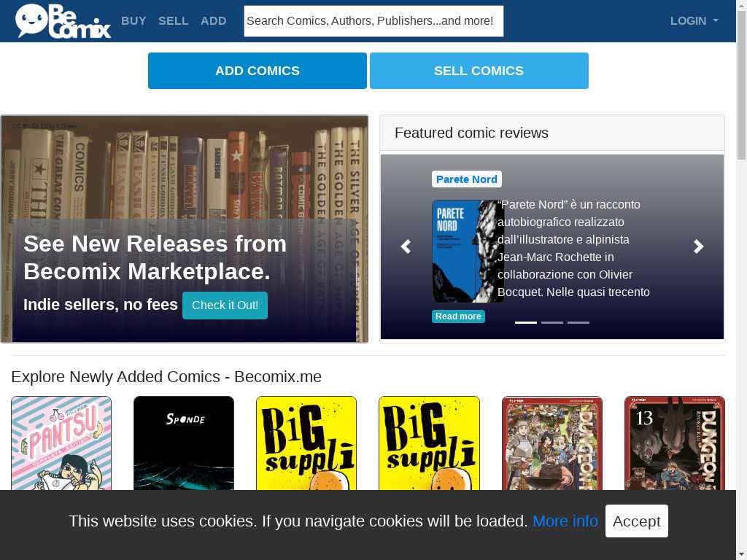Open the ADD menu item
The image size is (747, 560).
click(214, 21)
